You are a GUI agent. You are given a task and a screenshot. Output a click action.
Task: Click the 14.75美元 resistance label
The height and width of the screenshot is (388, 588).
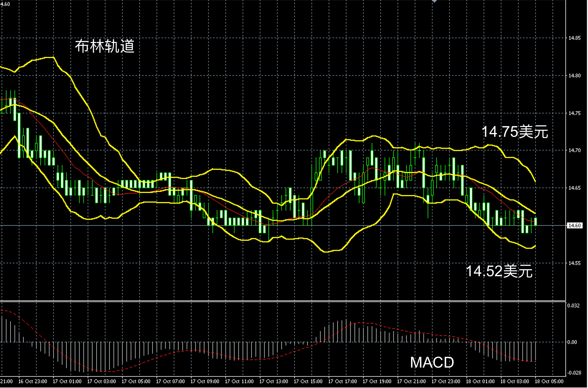coord(515,132)
